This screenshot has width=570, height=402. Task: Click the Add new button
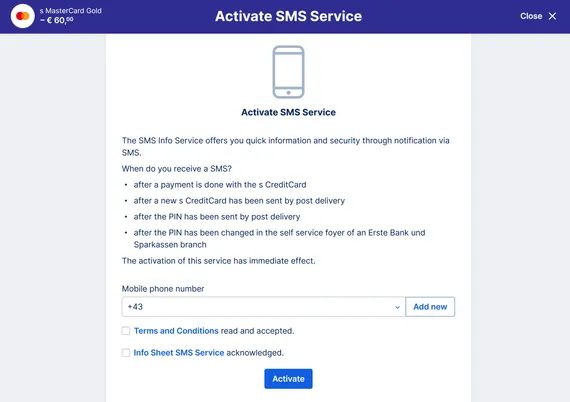430,307
